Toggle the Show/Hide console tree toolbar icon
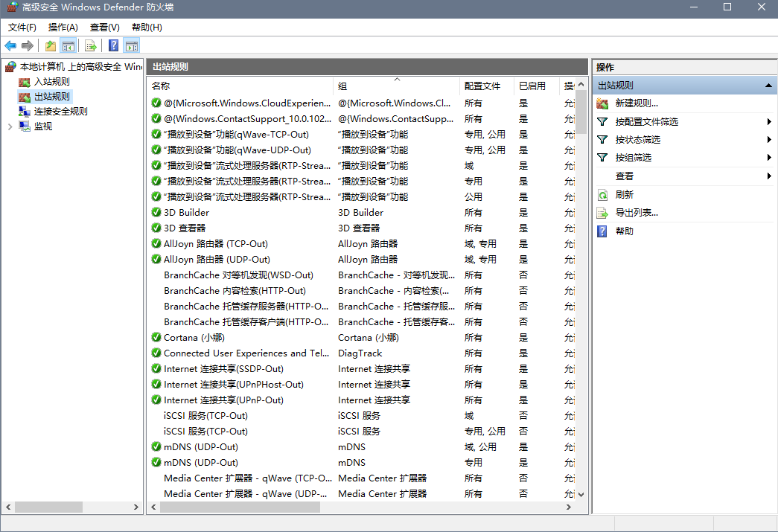This screenshot has height=532, width=778. click(68, 45)
